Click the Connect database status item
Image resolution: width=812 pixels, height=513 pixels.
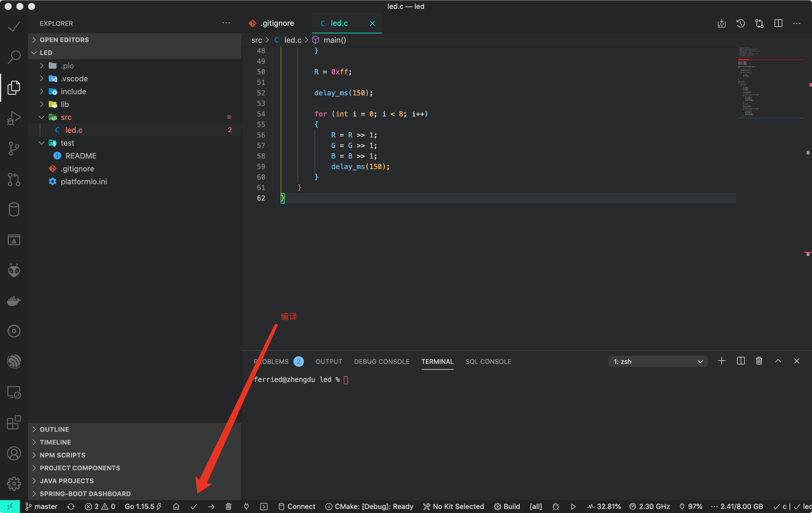(297, 506)
